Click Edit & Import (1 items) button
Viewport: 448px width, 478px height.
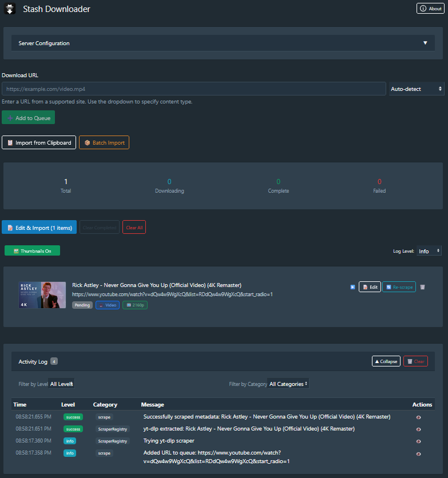[x=39, y=227]
